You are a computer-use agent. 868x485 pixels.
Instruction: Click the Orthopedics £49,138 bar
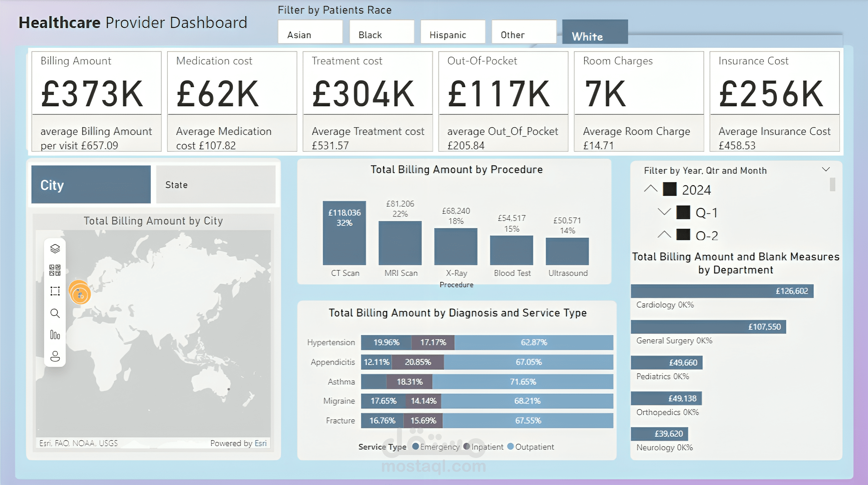[666, 398]
